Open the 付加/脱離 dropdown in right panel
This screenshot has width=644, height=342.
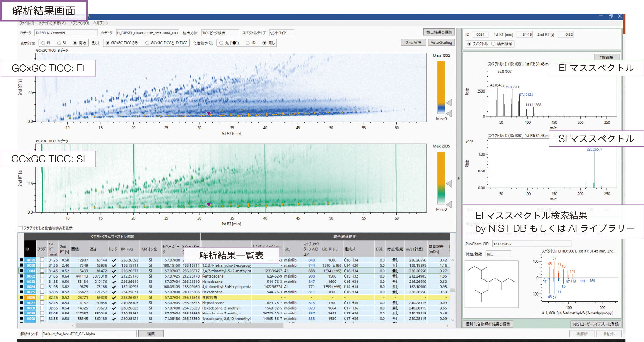tap(498, 254)
